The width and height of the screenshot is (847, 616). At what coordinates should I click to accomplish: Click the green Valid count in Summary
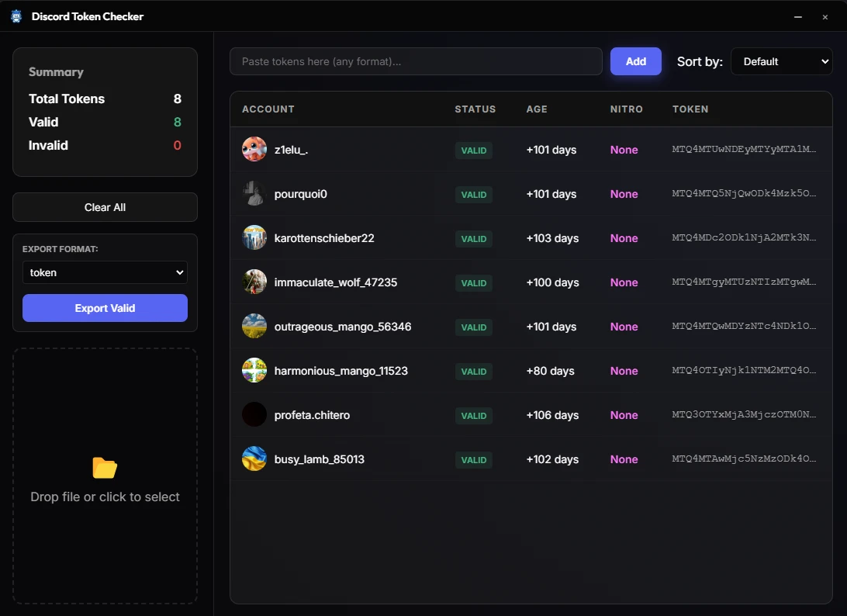(x=177, y=122)
